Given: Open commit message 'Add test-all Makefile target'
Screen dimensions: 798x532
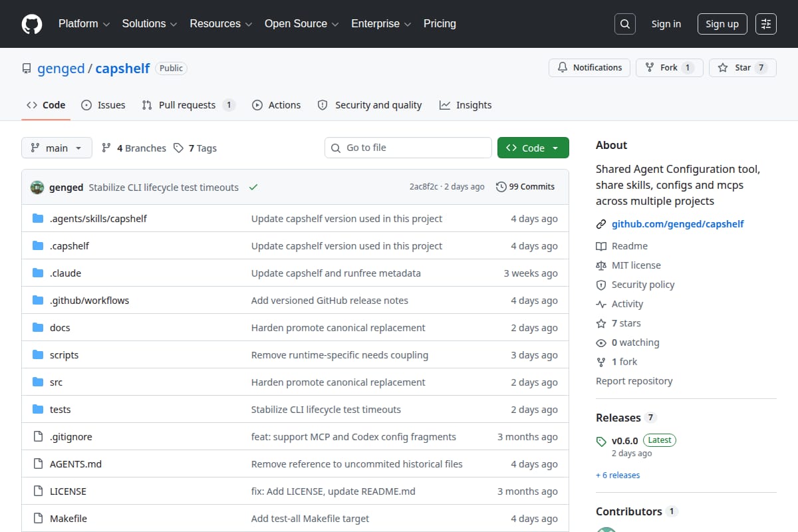Looking at the screenshot, I should [x=310, y=518].
